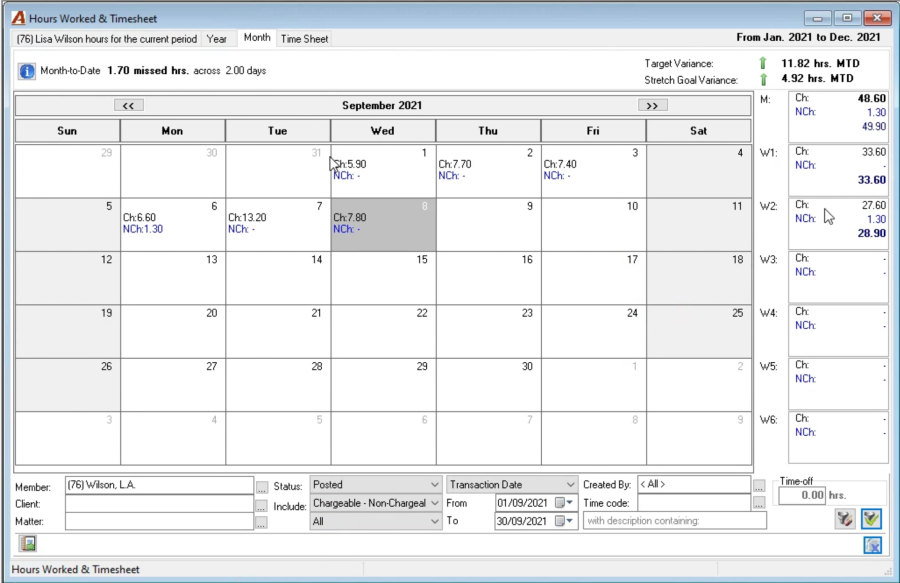Image resolution: width=900 pixels, height=583 pixels.
Task: Click the September 2021 month header
Action: point(382,106)
